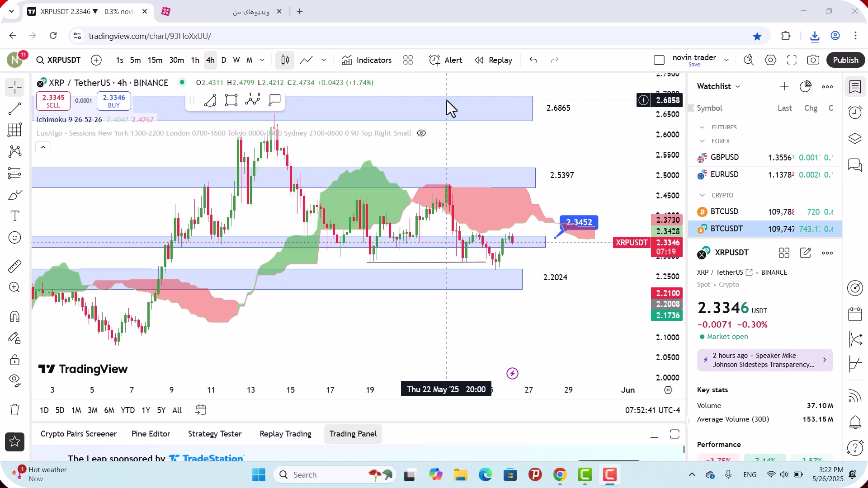This screenshot has width=868, height=488.
Task: Select the ruler measure tool
Action: 14,266
